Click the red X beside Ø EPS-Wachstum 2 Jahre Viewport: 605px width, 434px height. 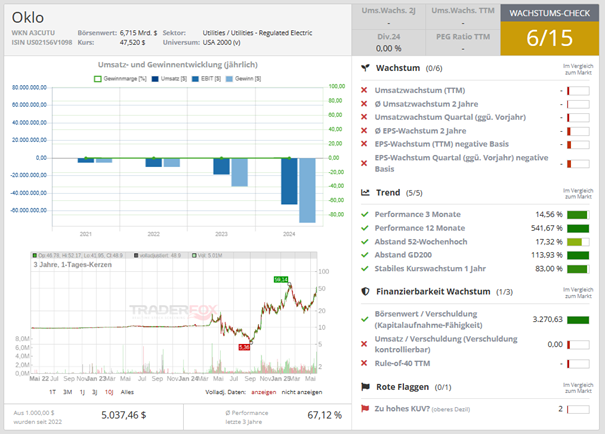pyautogui.click(x=364, y=131)
